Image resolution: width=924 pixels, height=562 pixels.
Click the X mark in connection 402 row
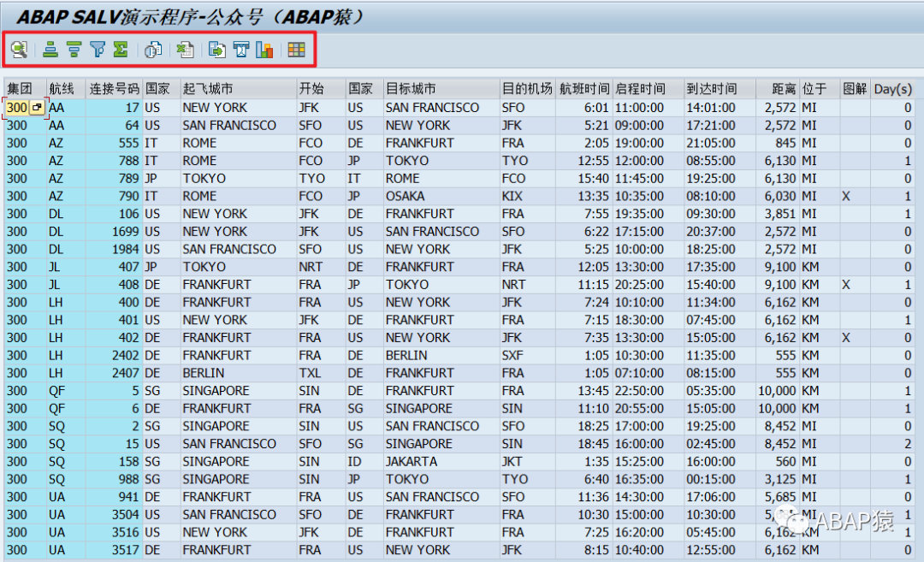click(846, 338)
